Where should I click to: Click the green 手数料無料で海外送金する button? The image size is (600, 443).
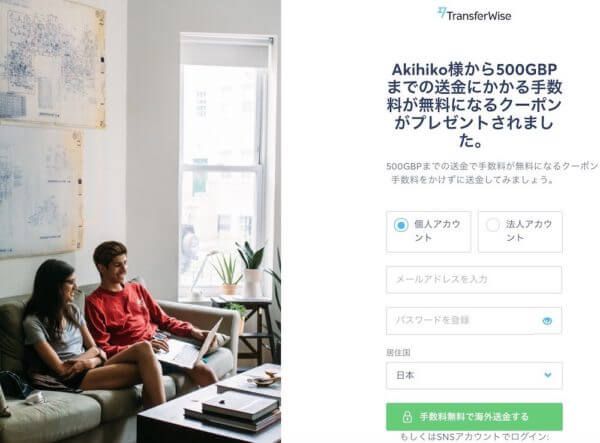coord(474,417)
